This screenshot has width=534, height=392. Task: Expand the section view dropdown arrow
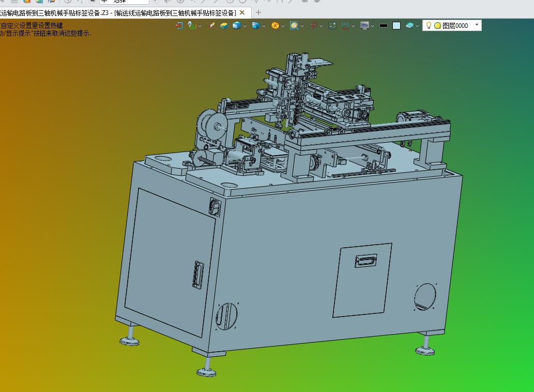[353, 26]
